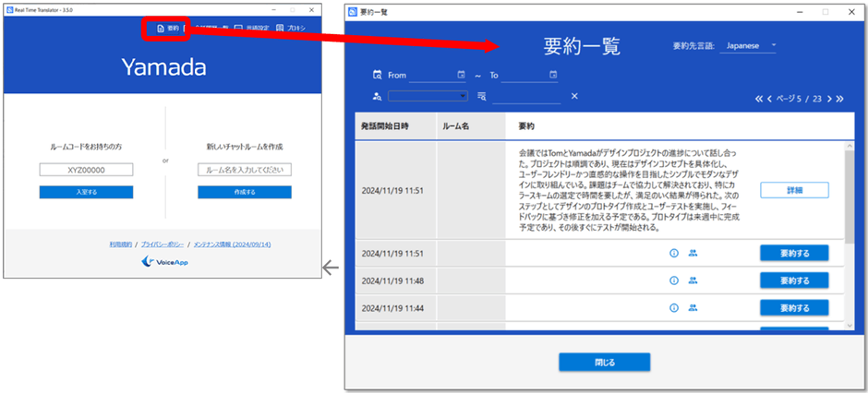Click participants icon for the 11:44 row
The image size is (868, 393).
(x=693, y=307)
